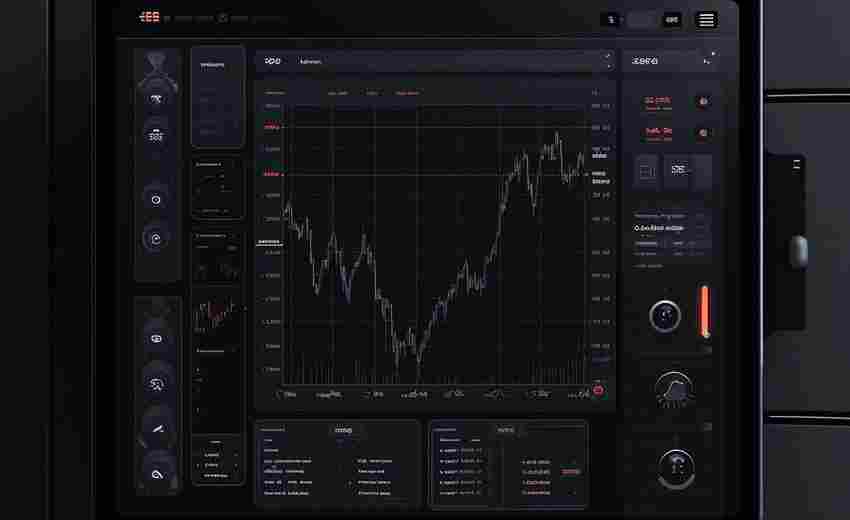Select the red-highlighted tab above the chart
This screenshot has height=520, width=850.
(x=407, y=93)
